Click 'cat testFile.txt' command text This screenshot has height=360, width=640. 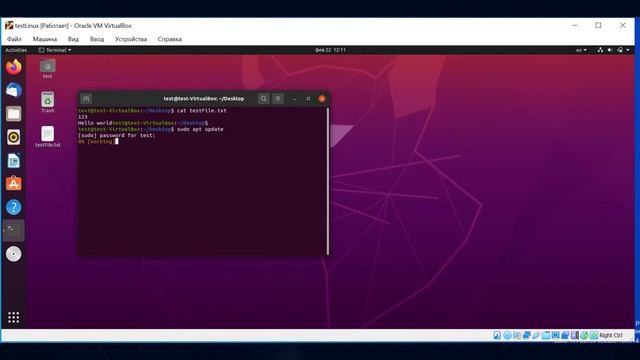point(202,111)
